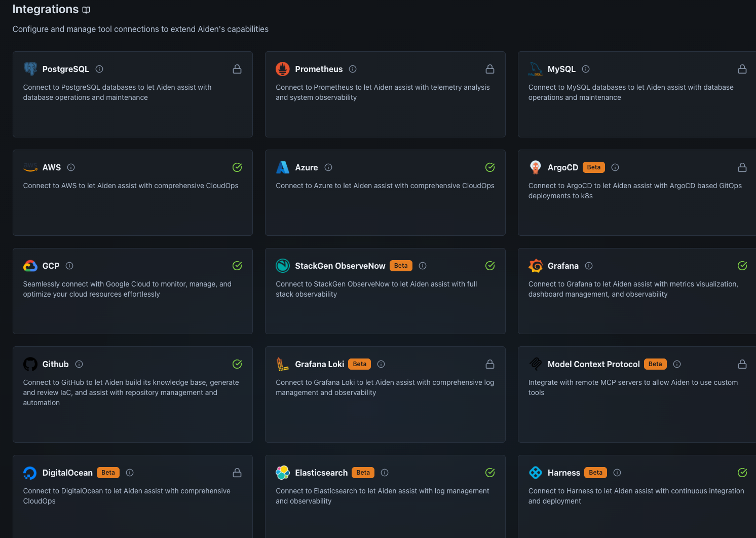This screenshot has width=756, height=538.
Task: Select the Grafana integration logo
Action: pos(536,266)
